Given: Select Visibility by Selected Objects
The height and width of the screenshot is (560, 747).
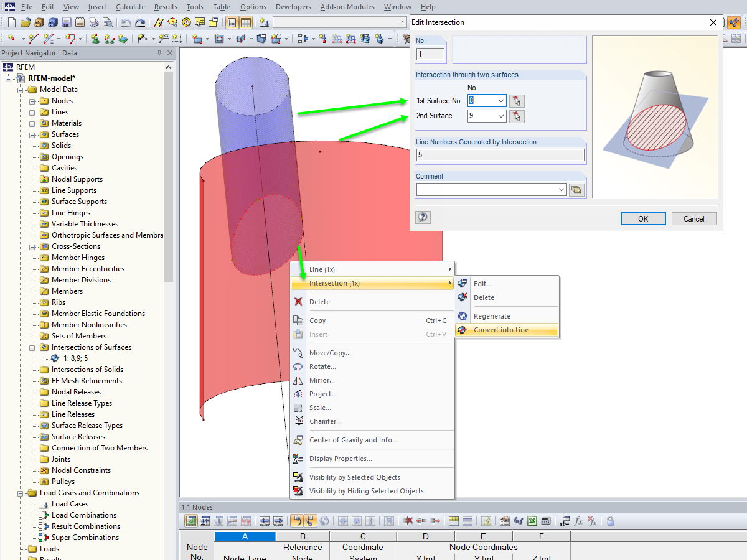Looking at the screenshot, I should point(373,477).
